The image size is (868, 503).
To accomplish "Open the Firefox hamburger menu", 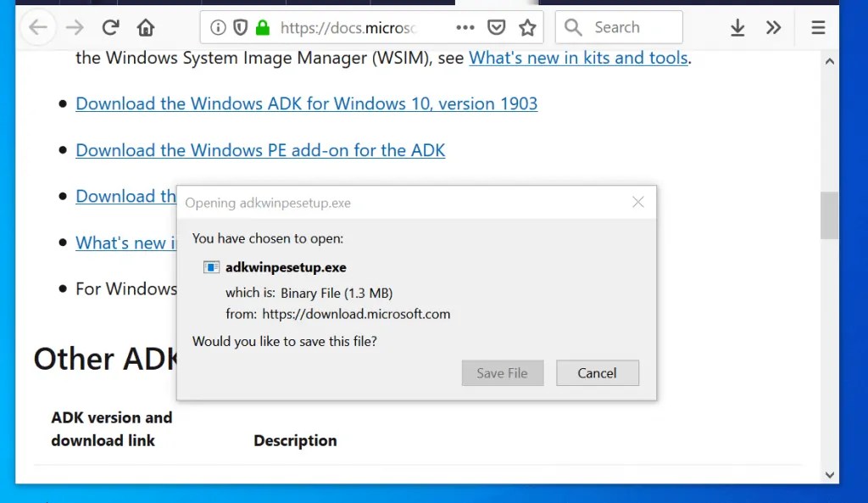I will pyautogui.click(x=817, y=26).
